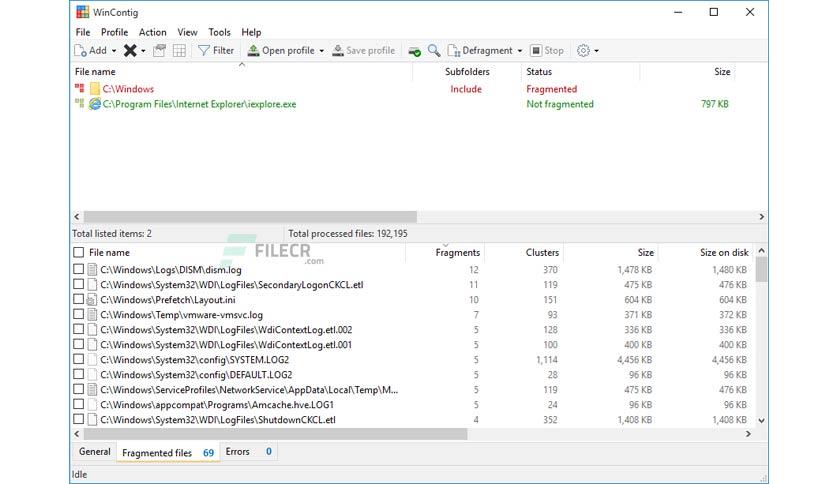Check the box for SecondaryLogonCKCL.etl

pyautogui.click(x=78, y=284)
